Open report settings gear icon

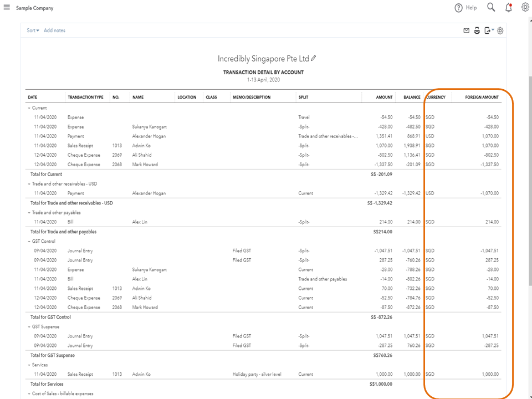(500, 30)
